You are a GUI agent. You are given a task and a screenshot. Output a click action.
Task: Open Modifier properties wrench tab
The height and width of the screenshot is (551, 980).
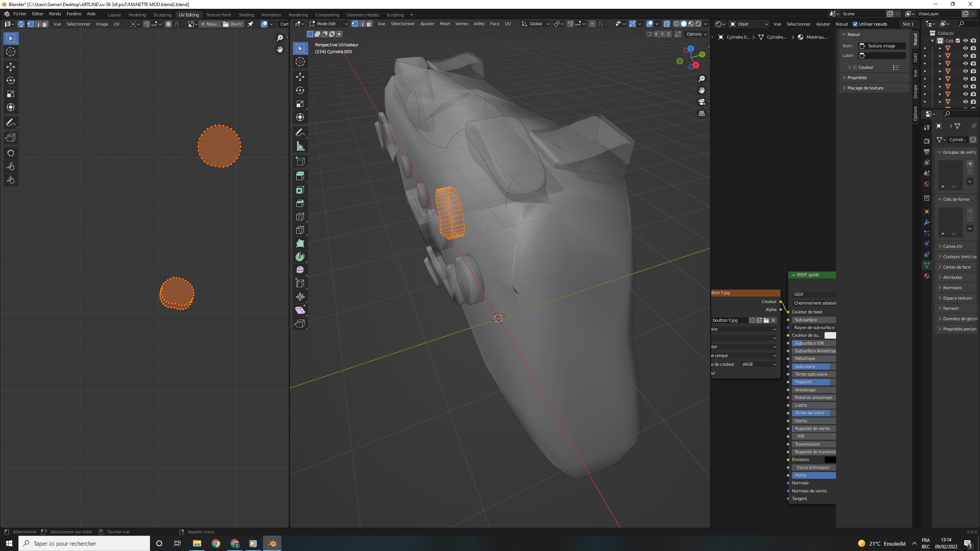(x=927, y=222)
